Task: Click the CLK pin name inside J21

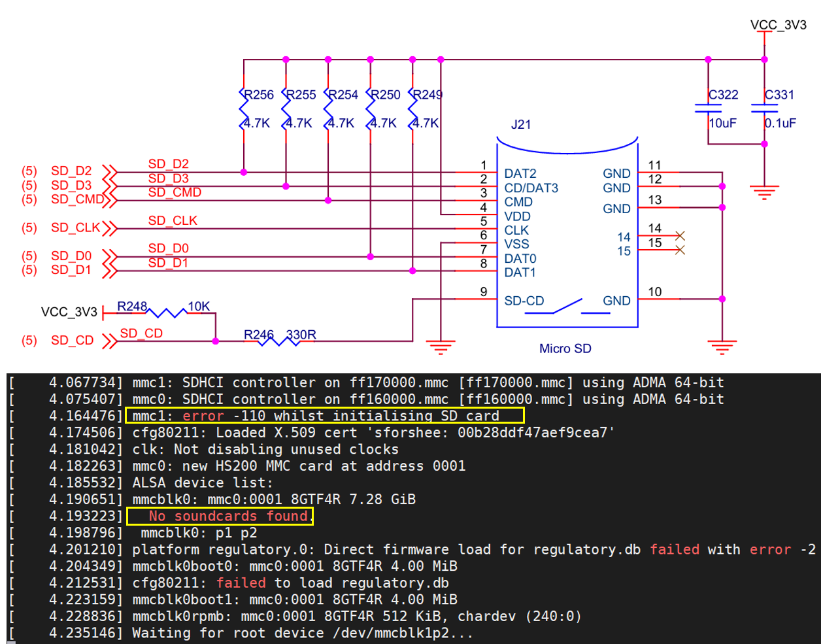Action: pyautogui.click(x=516, y=230)
